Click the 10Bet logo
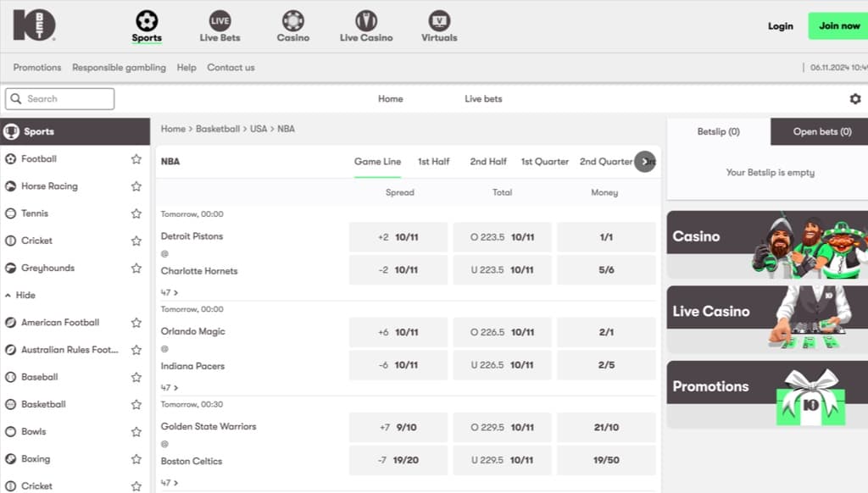 [34, 25]
